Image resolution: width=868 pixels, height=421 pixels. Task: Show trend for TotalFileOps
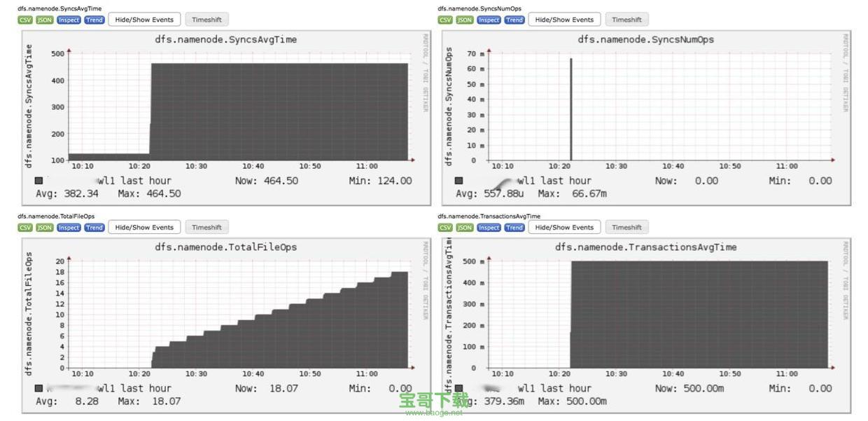coord(94,227)
